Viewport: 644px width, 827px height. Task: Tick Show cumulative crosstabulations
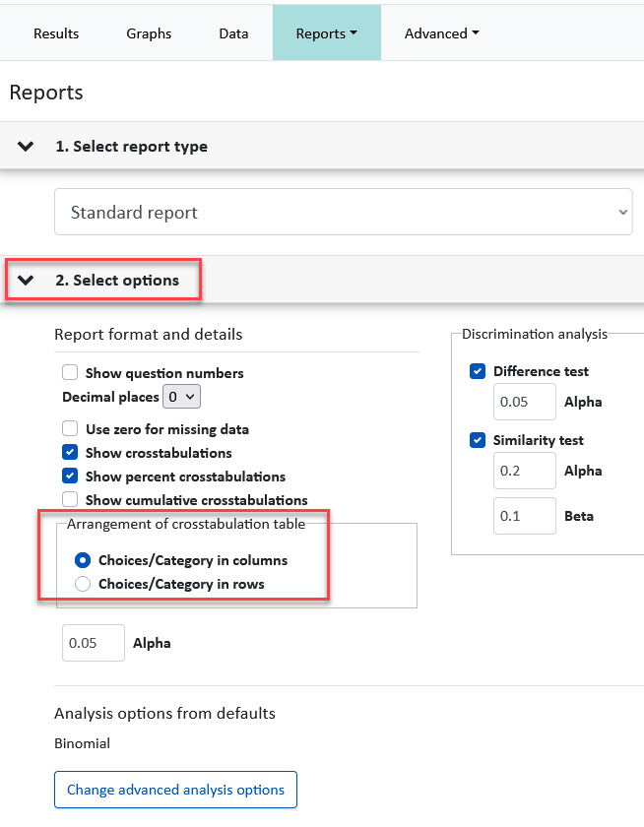(70, 499)
